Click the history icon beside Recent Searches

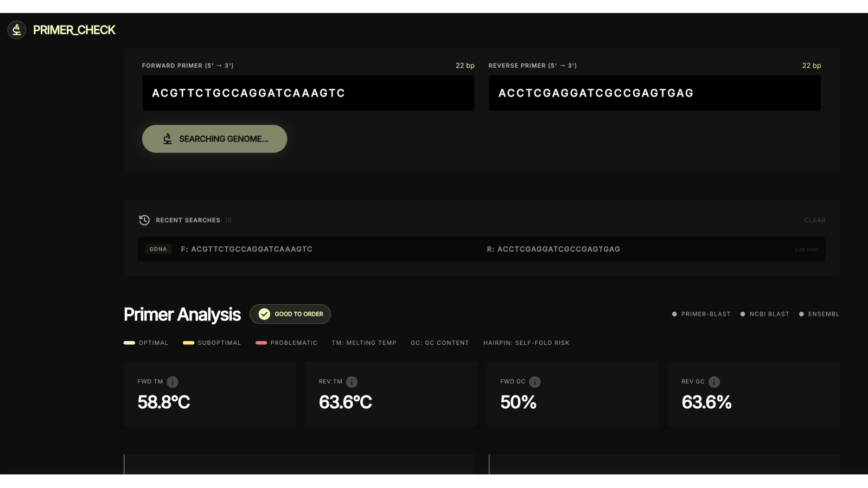pyautogui.click(x=144, y=220)
